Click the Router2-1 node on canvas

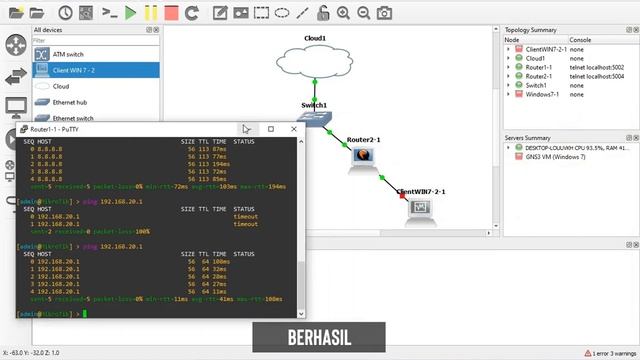(362, 160)
